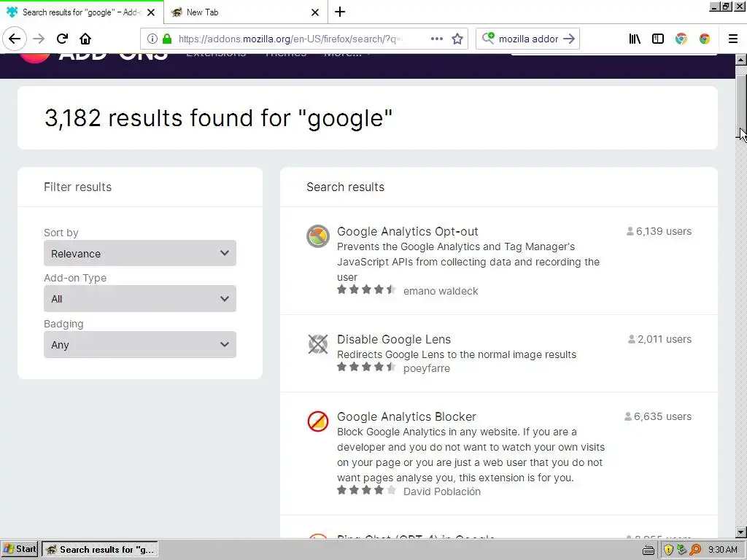747x560 pixels.
Task: Switch to the Search results for google tab
Action: point(81,12)
